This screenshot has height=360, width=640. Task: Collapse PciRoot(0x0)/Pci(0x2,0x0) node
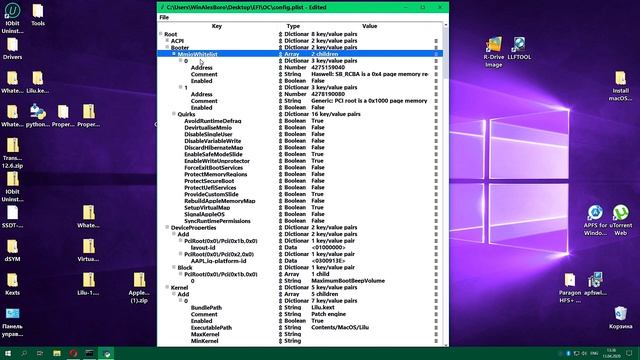(x=180, y=254)
